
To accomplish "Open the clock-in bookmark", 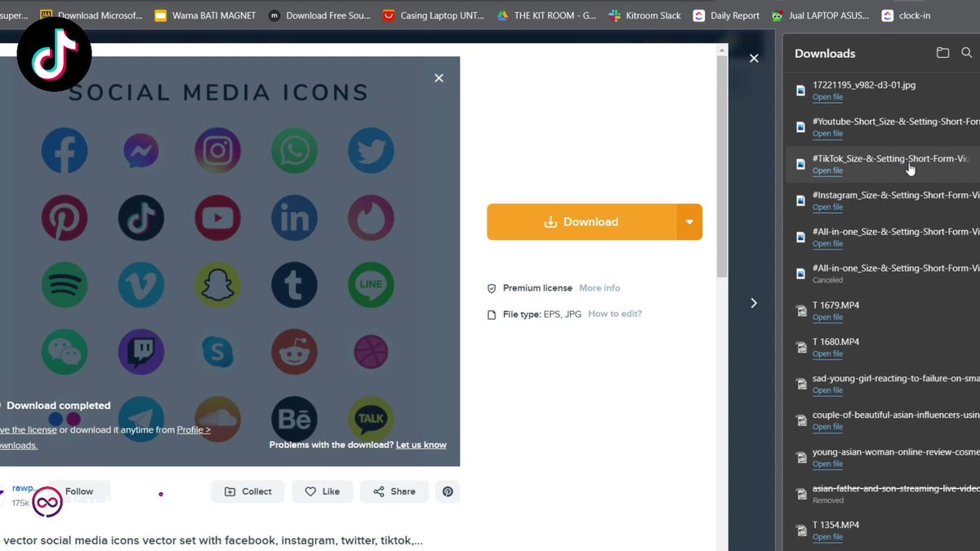I will 906,15.
